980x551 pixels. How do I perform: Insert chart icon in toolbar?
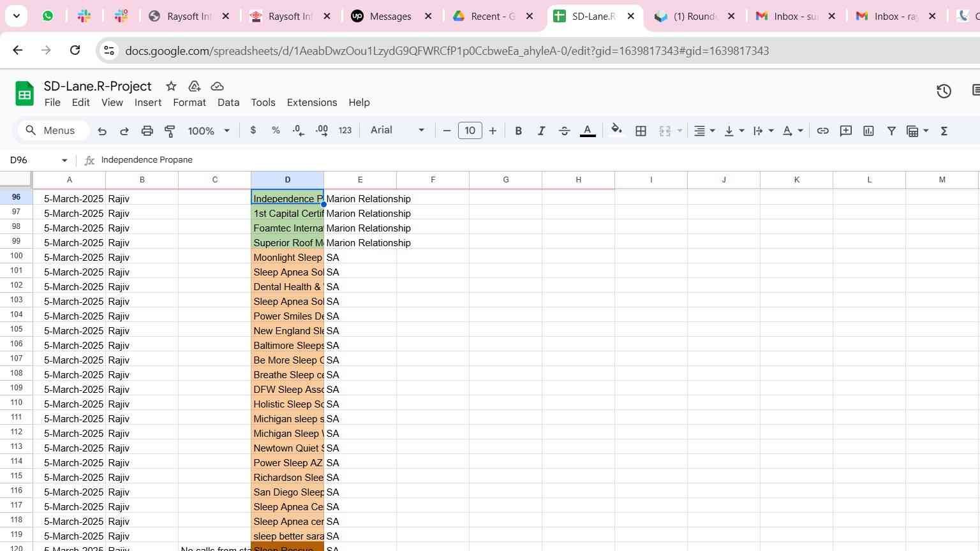click(868, 131)
